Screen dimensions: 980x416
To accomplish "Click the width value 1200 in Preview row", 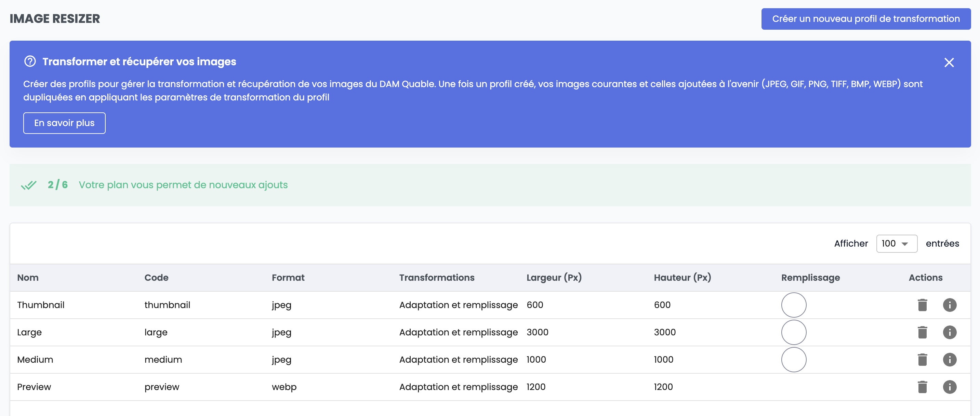I will click(536, 387).
